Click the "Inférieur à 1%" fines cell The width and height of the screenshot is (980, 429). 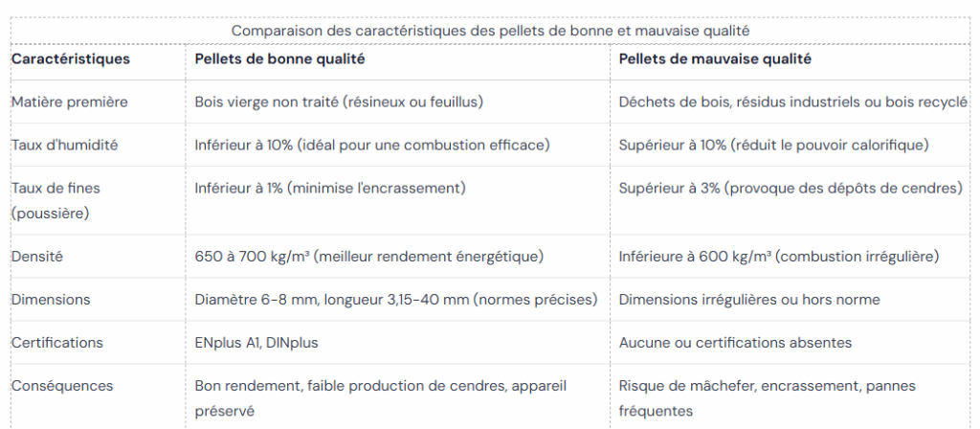pos(330,189)
